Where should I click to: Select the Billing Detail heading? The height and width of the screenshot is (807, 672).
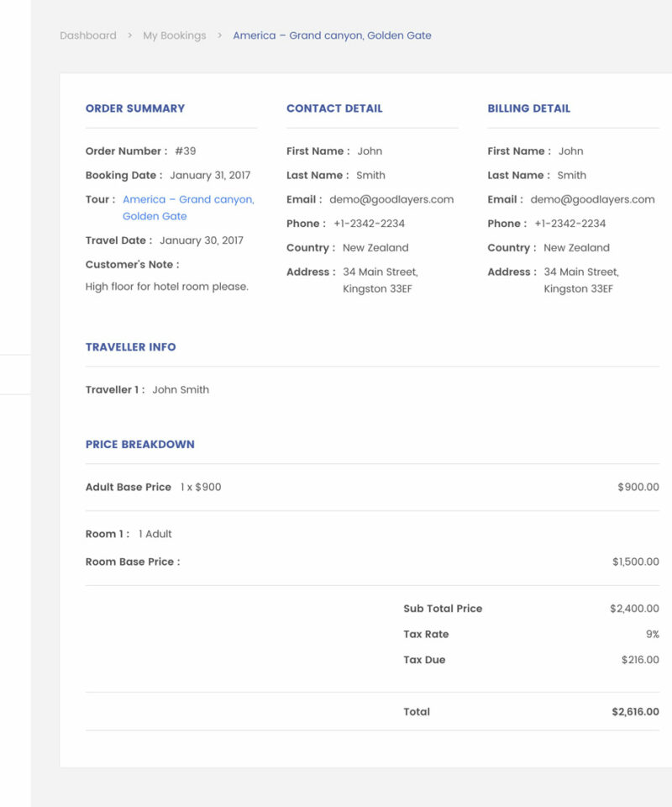(x=528, y=108)
